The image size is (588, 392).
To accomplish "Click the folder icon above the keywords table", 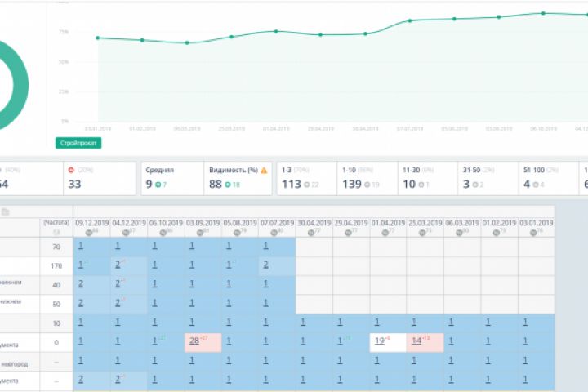I will (5, 212).
